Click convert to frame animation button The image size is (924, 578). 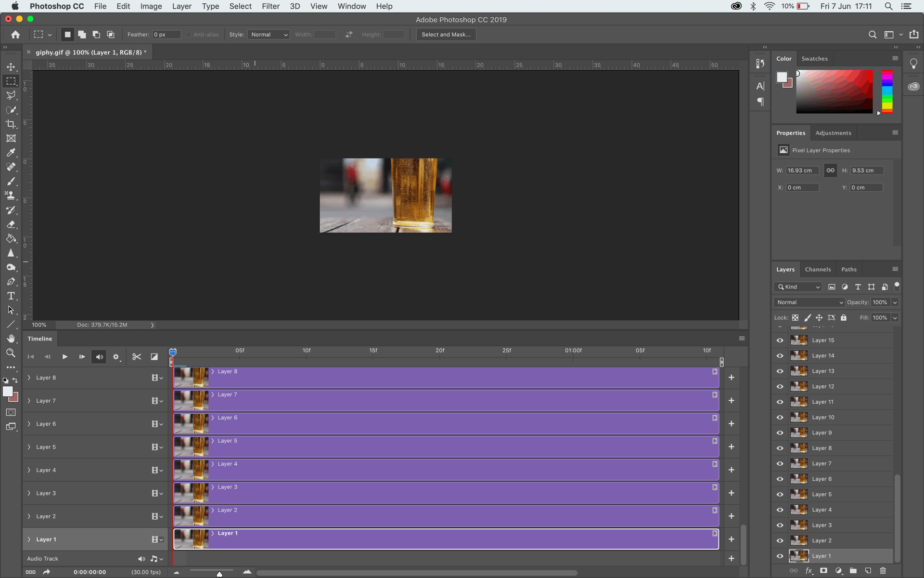[30, 572]
